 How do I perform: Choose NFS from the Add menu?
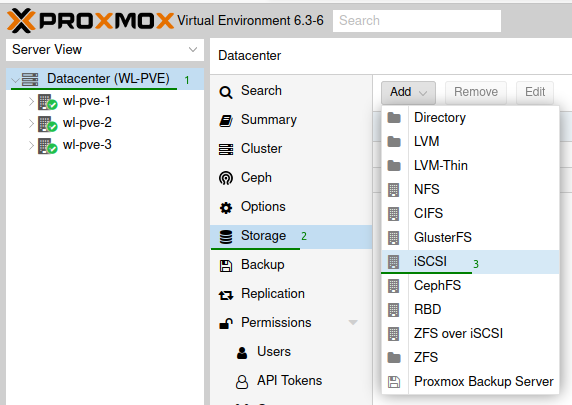(x=470, y=190)
